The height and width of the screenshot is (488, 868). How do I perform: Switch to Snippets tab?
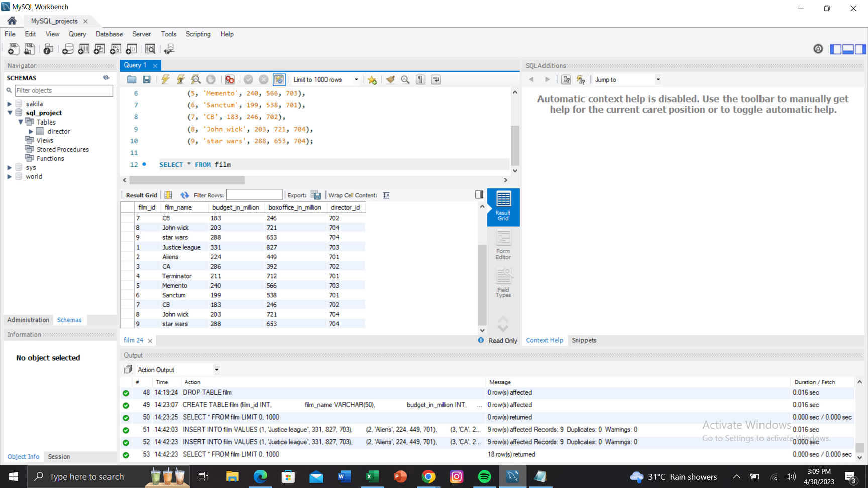pos(584,340)
